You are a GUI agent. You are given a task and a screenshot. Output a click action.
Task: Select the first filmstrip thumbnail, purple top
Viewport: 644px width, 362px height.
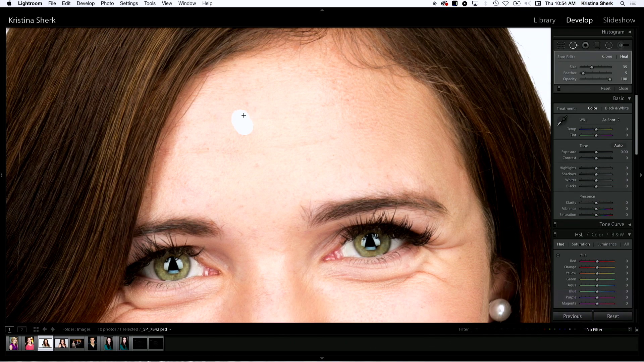14,344
